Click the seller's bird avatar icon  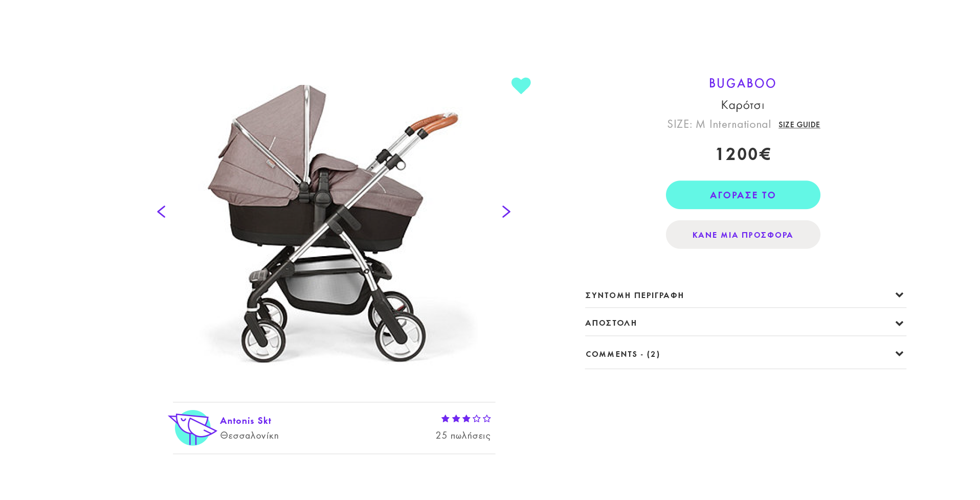pos(192,427)
